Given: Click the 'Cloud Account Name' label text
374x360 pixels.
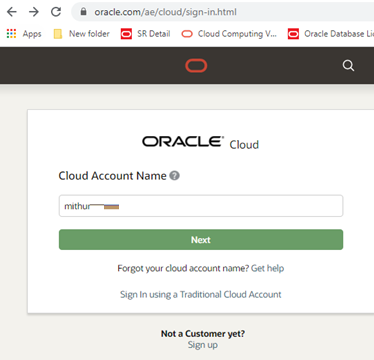Looking at the screenshot, I should (112, 176).
